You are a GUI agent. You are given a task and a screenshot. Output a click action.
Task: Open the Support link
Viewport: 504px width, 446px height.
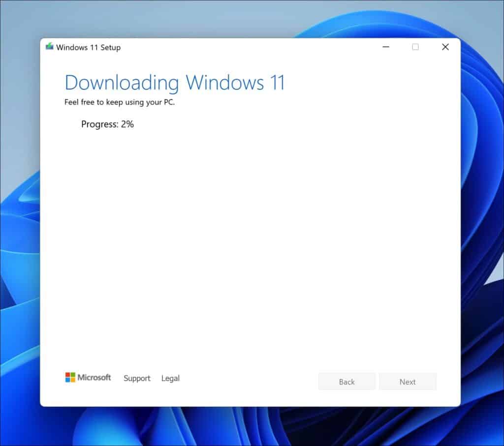coord(137,378)
